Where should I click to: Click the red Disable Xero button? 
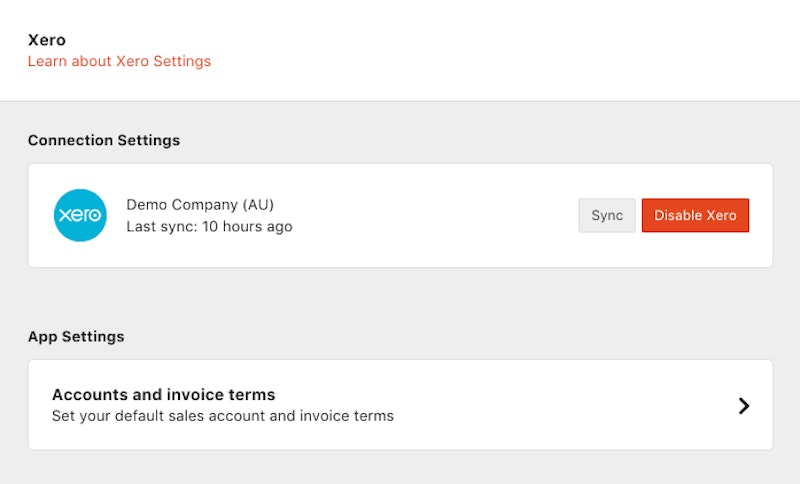click(x=695, y=215)
